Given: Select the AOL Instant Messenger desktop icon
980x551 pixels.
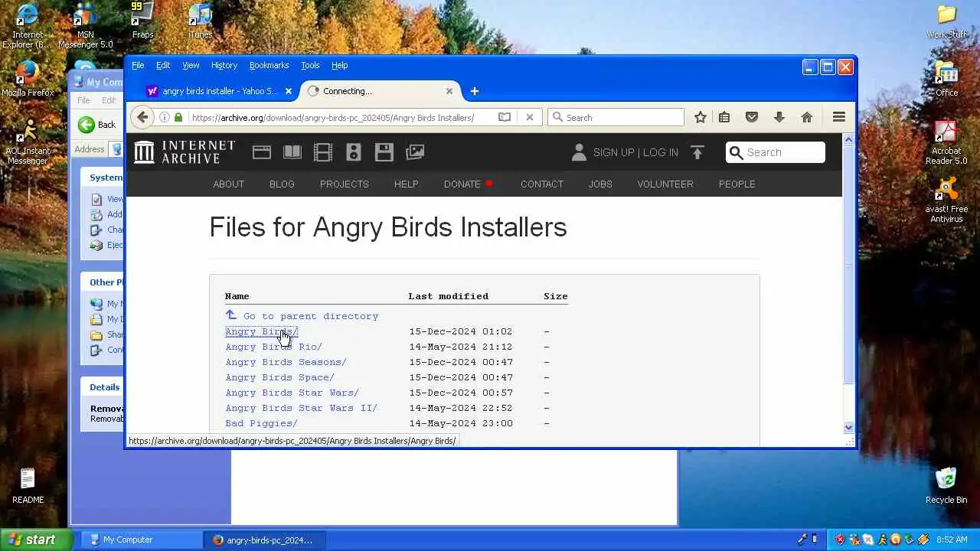Looking at the screenshot, I should [x=28, y=142].
